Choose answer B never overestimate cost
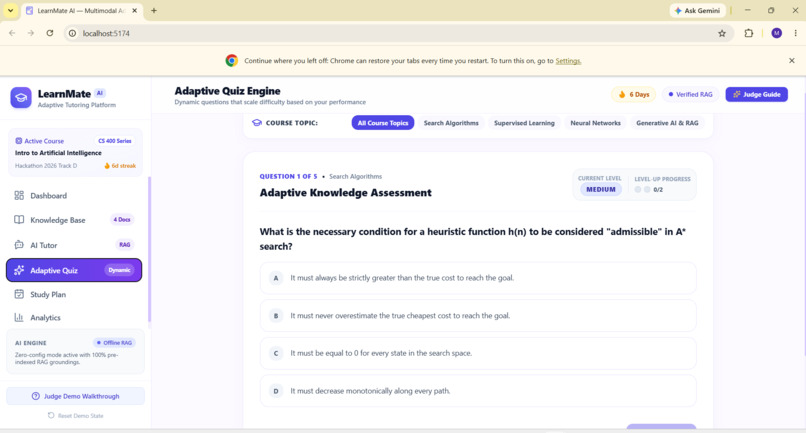 (x=478, y=316)
